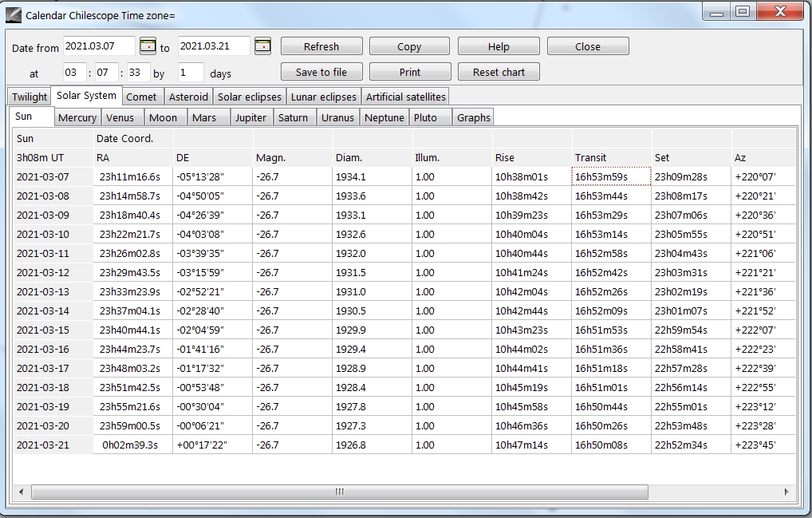
Task: Open the 'Date from' calendar picker icon
Action: 148,46
